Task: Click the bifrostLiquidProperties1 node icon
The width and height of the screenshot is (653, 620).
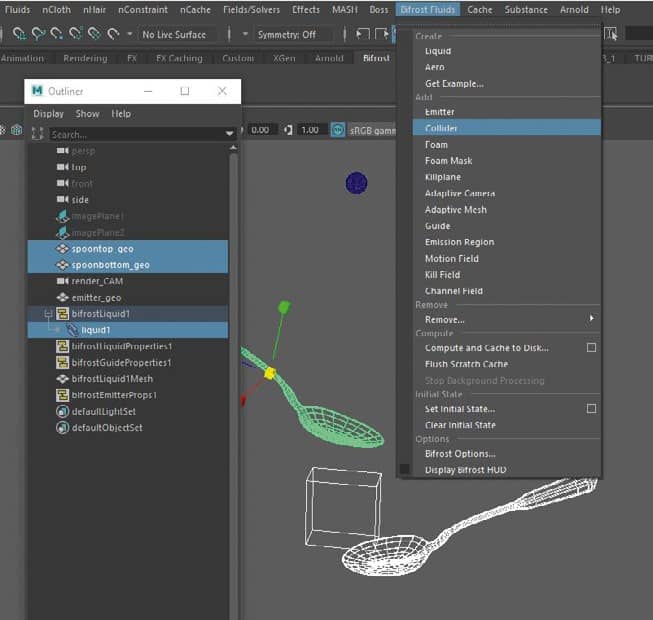Action: point(62,346)
